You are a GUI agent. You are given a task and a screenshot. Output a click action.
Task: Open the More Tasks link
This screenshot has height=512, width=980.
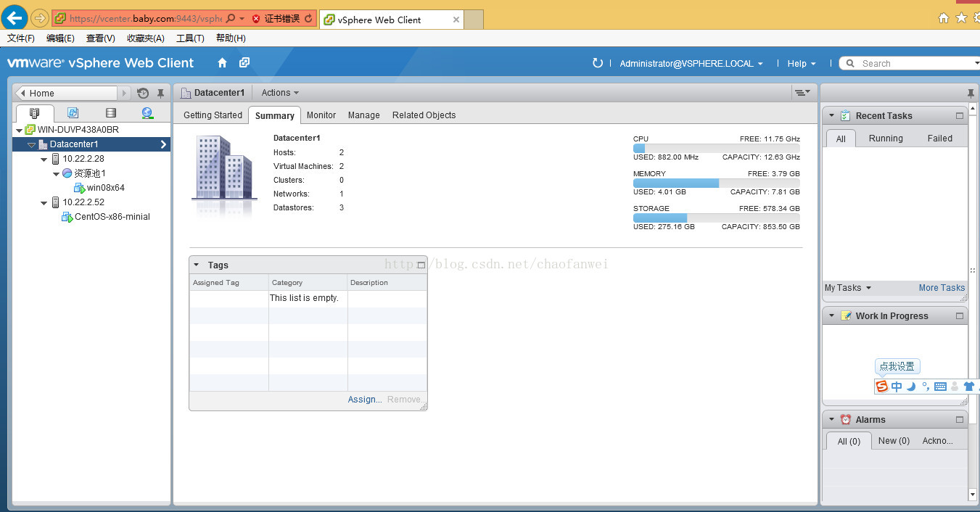pos(942,288)
